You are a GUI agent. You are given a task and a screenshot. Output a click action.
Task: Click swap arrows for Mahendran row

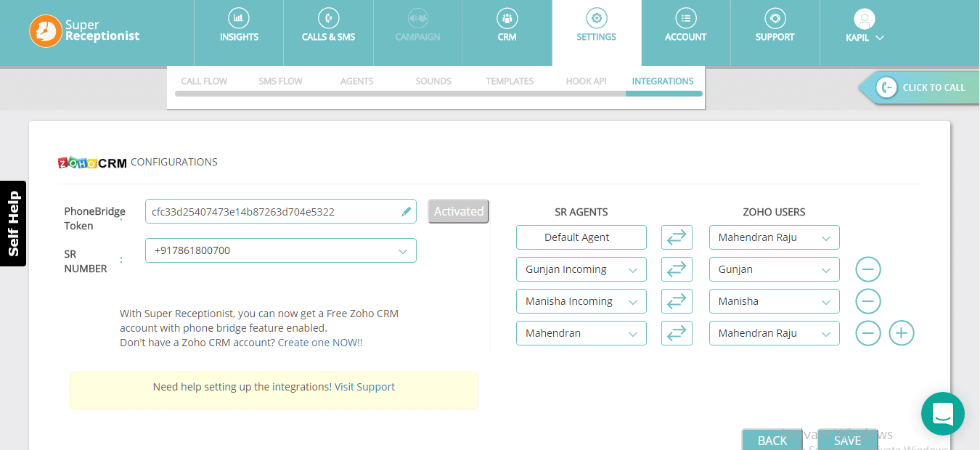point(677,333)
